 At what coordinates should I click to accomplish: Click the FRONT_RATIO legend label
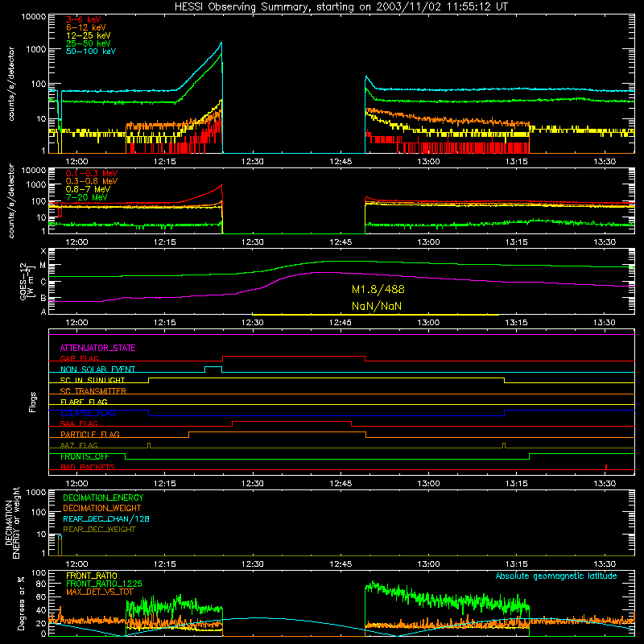(x=92, y=576)
